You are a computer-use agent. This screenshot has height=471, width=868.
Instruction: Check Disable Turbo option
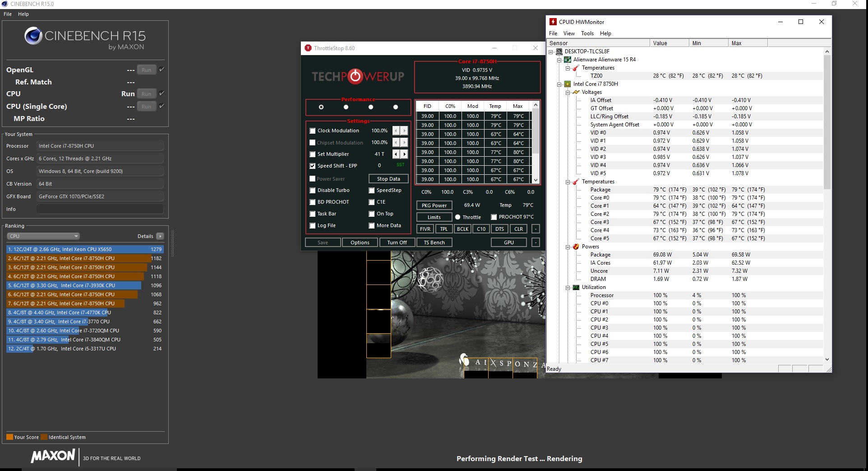point(313,191)
